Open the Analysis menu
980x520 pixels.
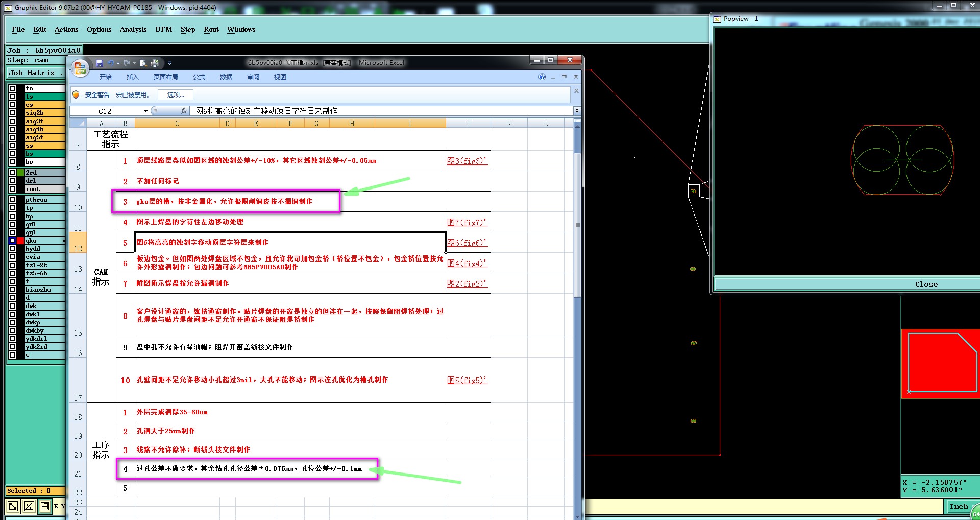tap(133, 29)
